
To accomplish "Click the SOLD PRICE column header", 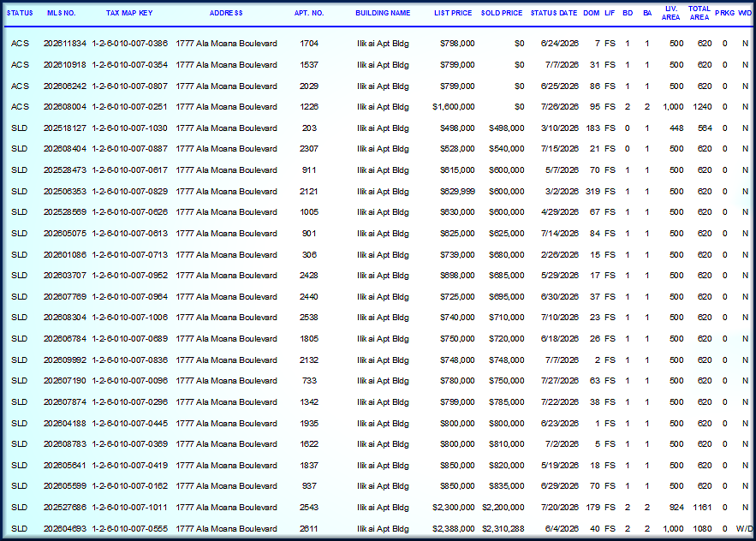I will pyautogui.click(x=502, y=13).
